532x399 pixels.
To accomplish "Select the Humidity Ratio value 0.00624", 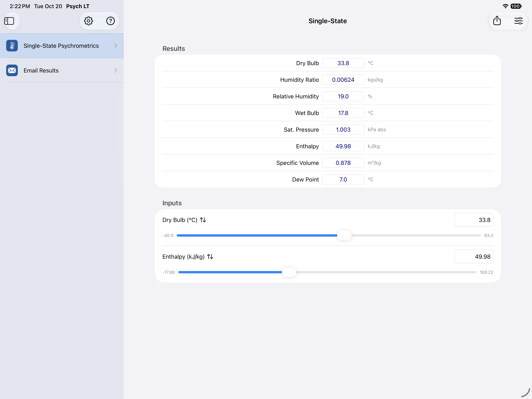I will (x=343, y=80).
